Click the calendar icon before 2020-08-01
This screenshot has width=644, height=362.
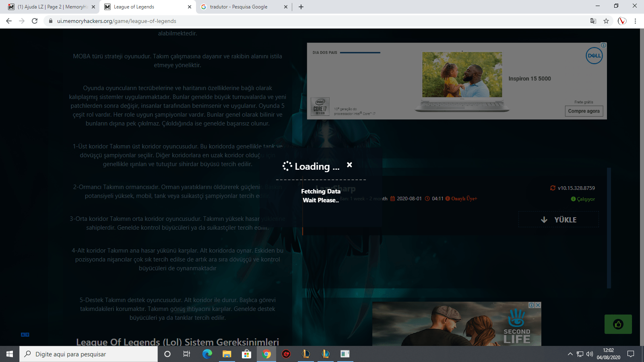tap(392, 199)
